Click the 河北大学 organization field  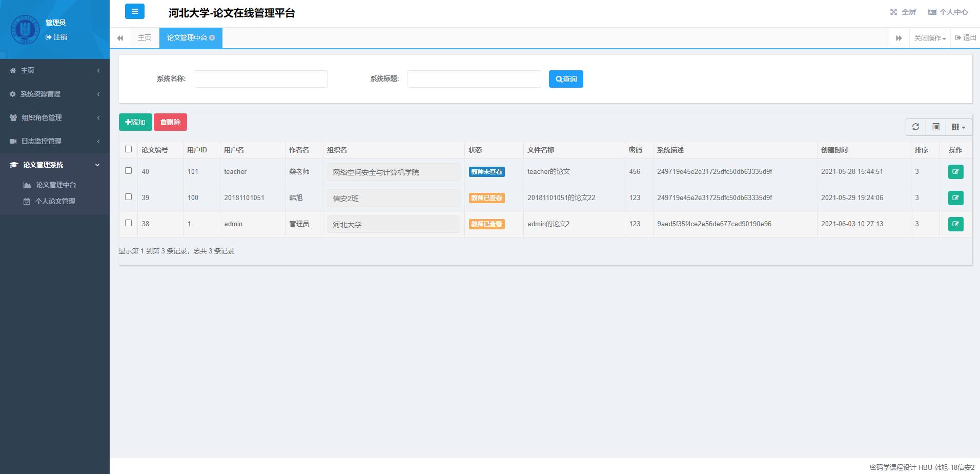click(x=394, y=224)
